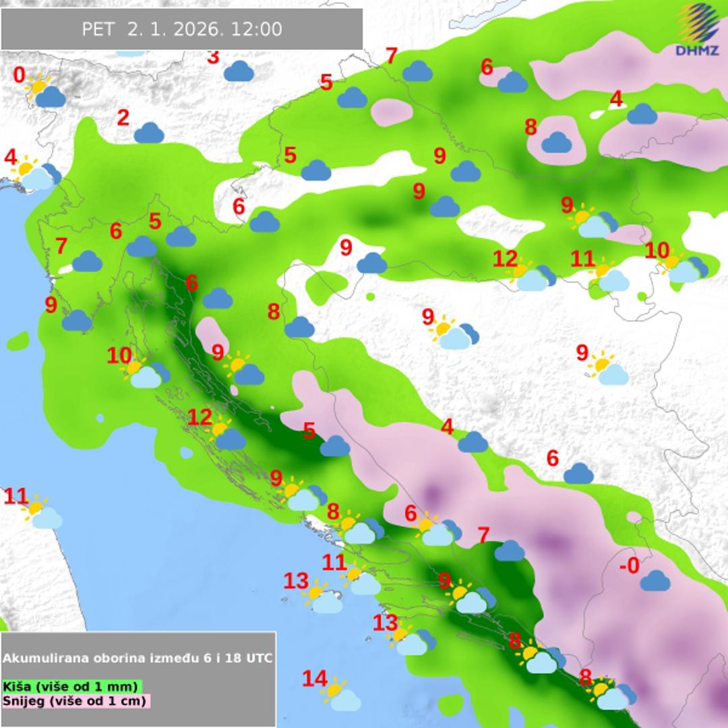Click the date header PET 2. 1. 2026. 12:00
728x728 pixels.
182,29
